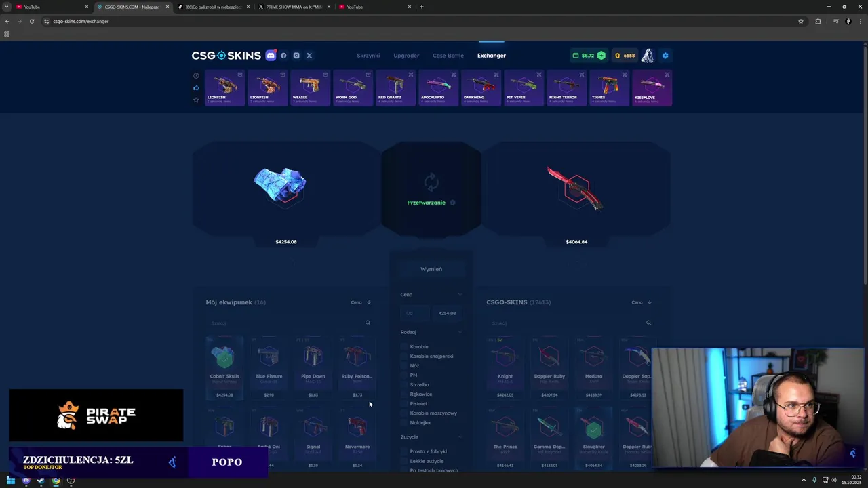Click the green add funds plus icon
868x488 pixels.
click(x=601, y=56)
